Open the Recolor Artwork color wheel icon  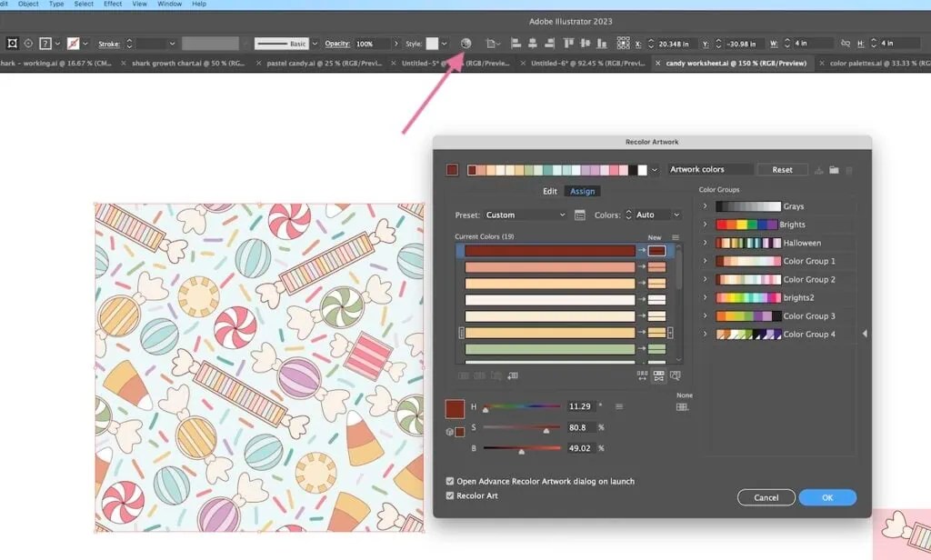(465, 42)
